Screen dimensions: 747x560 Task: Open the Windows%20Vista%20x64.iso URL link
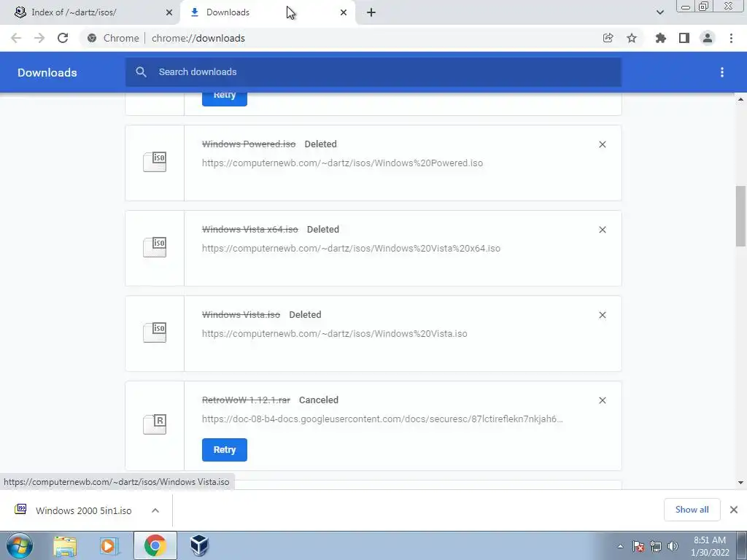click(x=351, y=248)
